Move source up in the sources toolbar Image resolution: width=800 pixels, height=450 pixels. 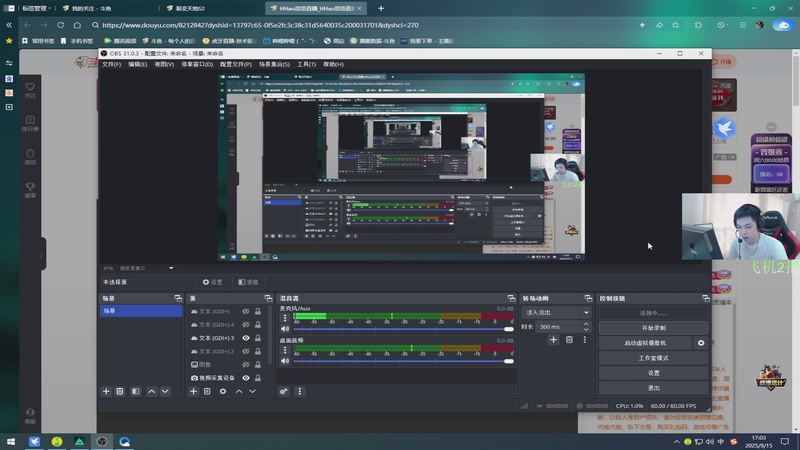[239, 391]
